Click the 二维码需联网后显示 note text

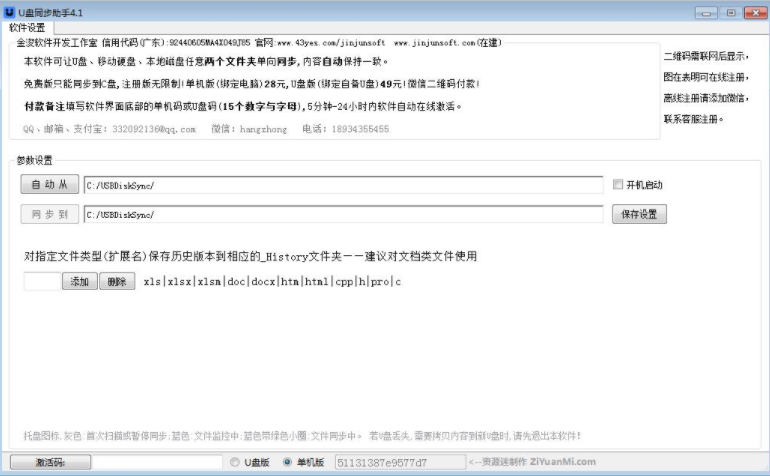tap(706, 56)
